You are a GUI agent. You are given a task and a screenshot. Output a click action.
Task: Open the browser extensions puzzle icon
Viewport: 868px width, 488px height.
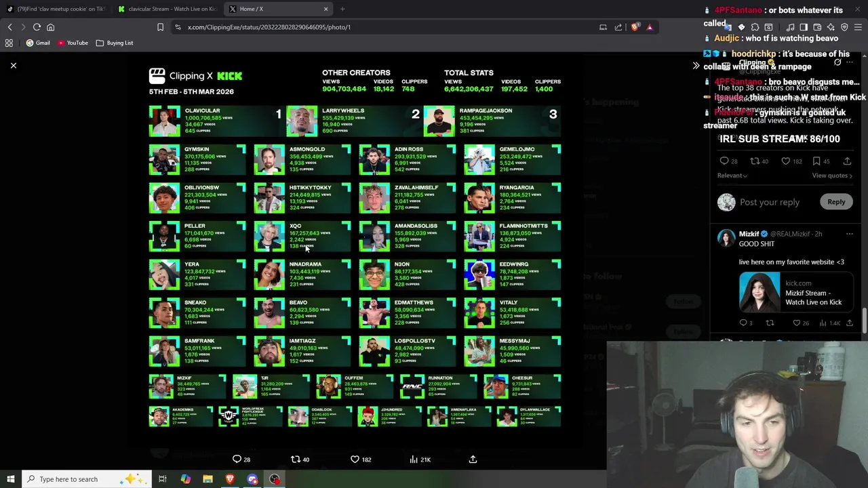click(755, 27)
